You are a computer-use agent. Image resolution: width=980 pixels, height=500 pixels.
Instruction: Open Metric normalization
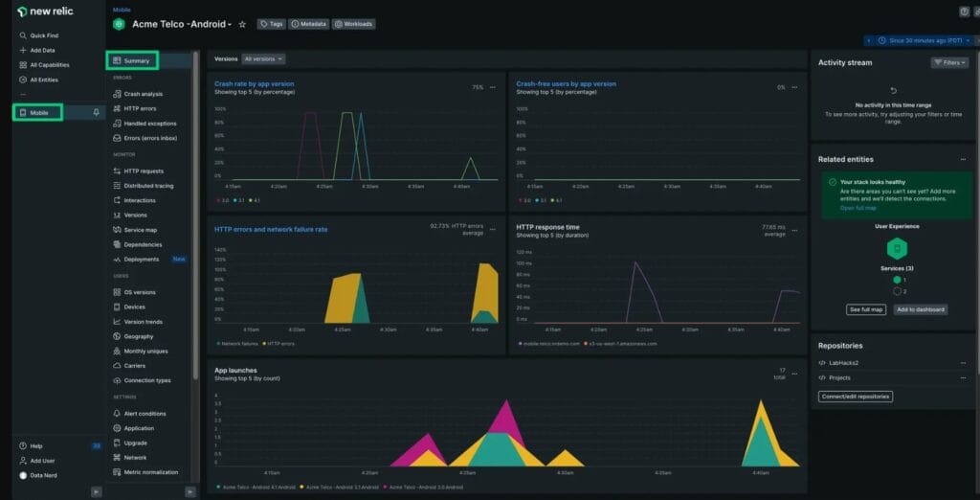145,472
